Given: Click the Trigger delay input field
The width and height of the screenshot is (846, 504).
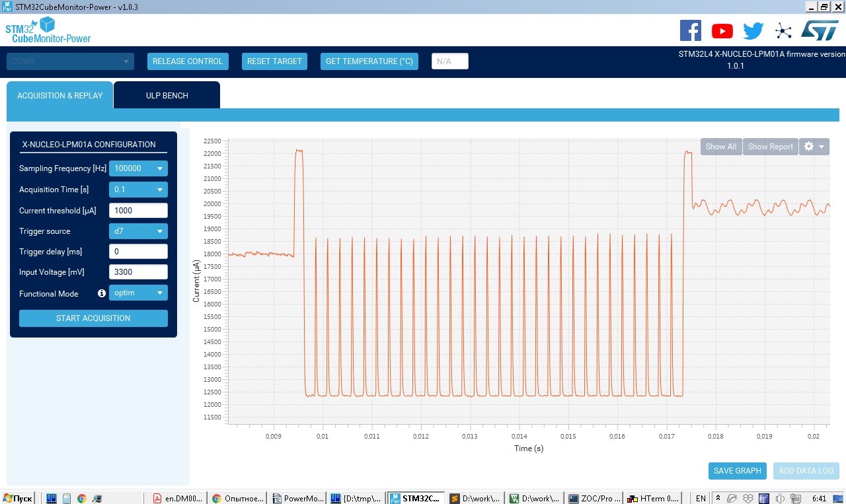Looking at the screenshot, I should (x=138, y=252).
